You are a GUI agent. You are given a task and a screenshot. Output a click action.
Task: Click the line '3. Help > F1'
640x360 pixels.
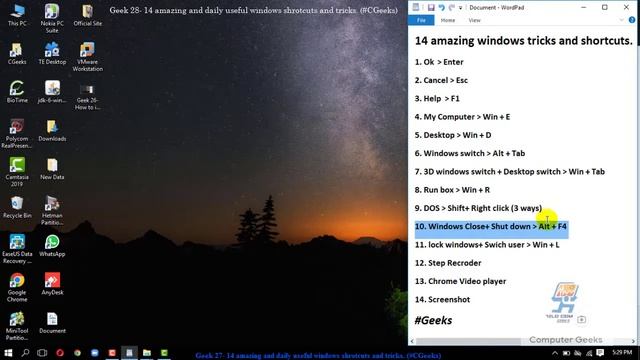pos(437,99)
